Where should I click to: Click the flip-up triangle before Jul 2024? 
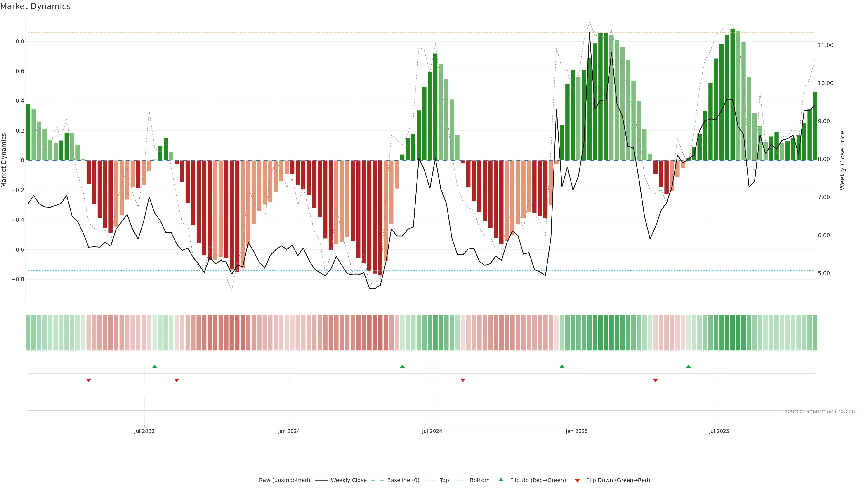pyautogui.click(x=402, y=366)
